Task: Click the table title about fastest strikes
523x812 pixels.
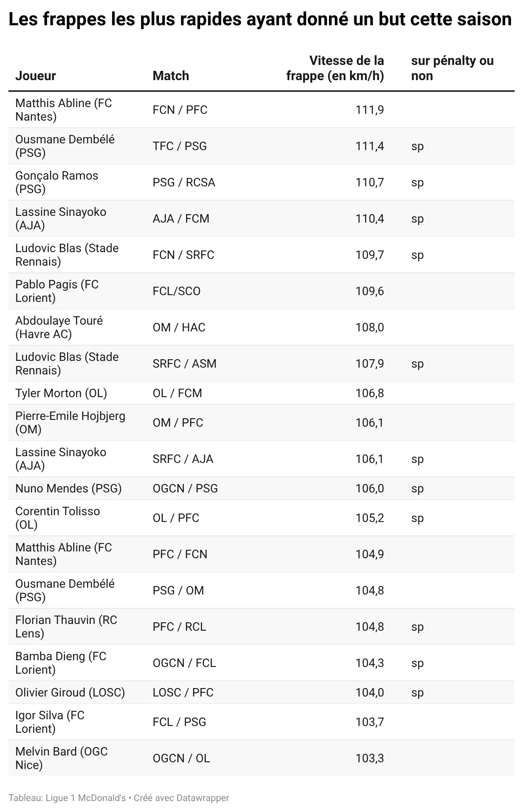Action: [260, 19]
